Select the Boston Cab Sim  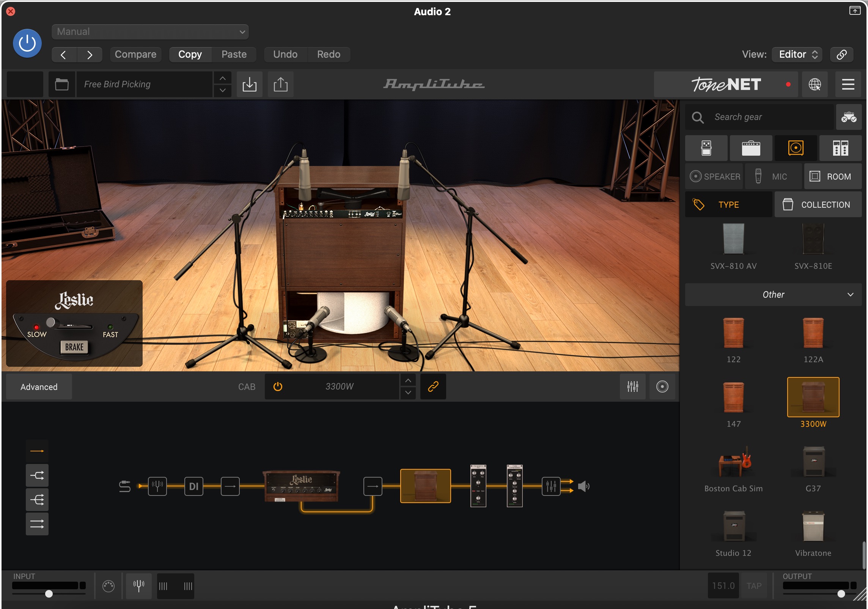(x=733, y=469)
